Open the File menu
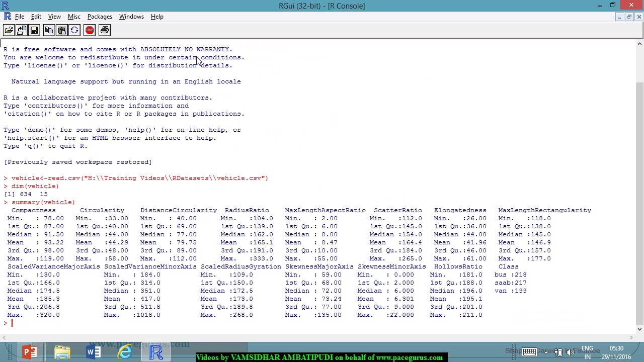Image resolution: width=644 pixels, height=362 pixels. 20,17
